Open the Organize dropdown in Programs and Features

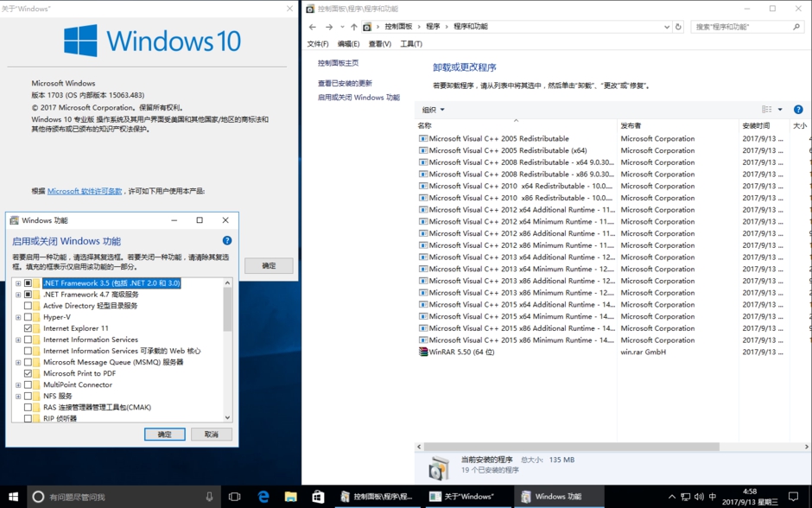tap(433, 110)
